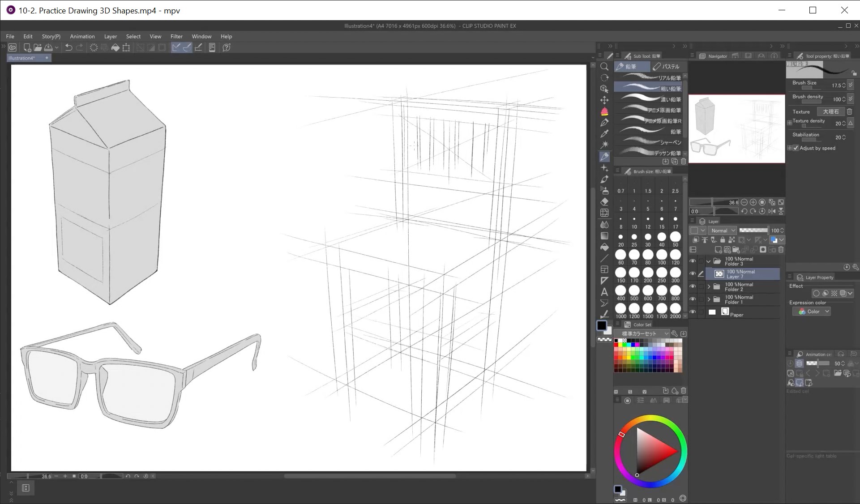Open the Edit menu
Viewport: 860px width, 504px height.
pyautogui.click(x=28, y=36)
